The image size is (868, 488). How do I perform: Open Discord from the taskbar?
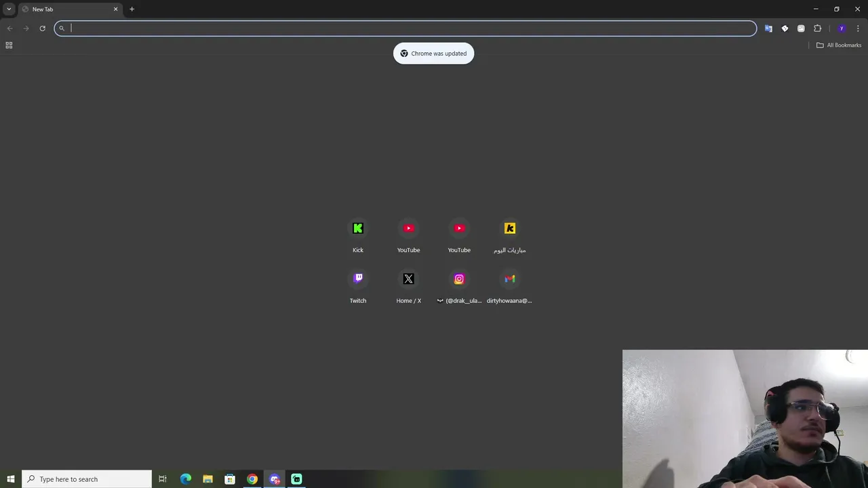point(275,479)
